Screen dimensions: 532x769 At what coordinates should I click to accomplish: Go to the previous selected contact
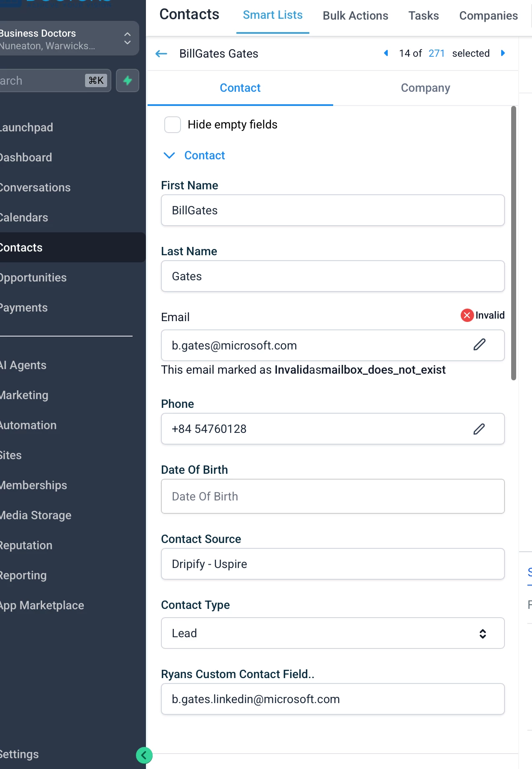386,53
